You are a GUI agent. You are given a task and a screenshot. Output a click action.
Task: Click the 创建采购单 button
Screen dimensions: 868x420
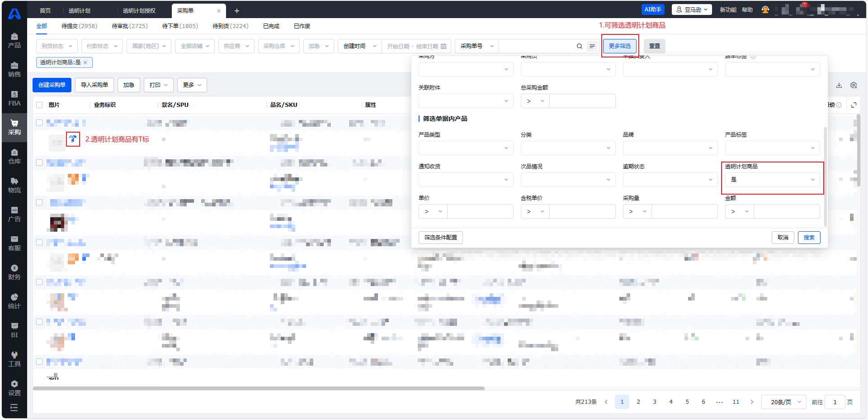[x=52, y=85]
